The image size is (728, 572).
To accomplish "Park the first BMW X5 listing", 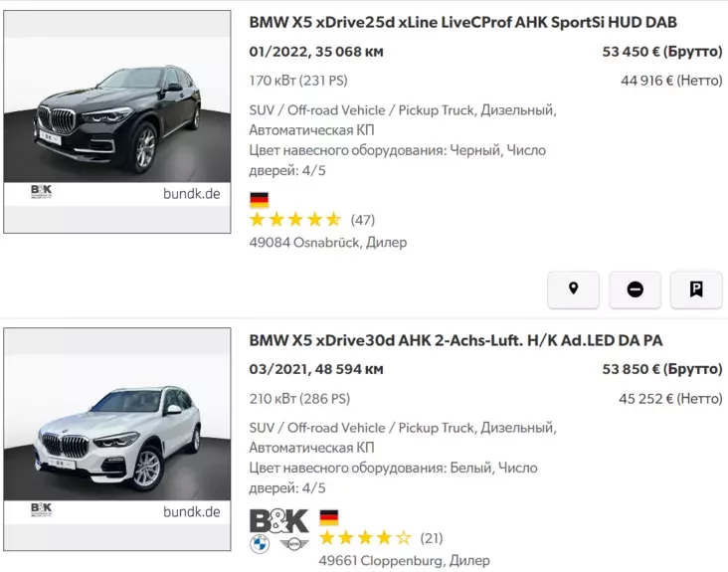I will (x=696, y=289).
